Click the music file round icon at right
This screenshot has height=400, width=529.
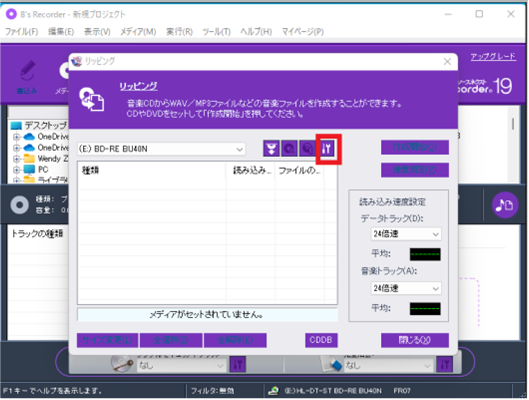click(505, 204)
